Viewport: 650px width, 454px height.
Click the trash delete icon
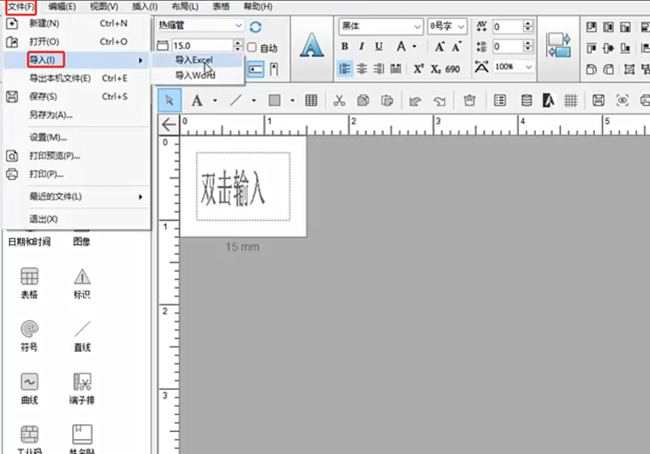point(468,100)
